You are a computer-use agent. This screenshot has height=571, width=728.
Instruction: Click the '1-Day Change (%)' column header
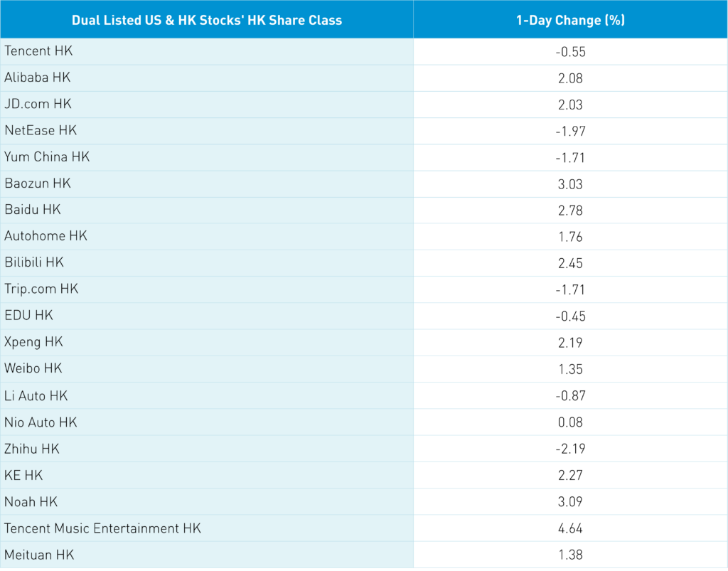coord(570,20)
